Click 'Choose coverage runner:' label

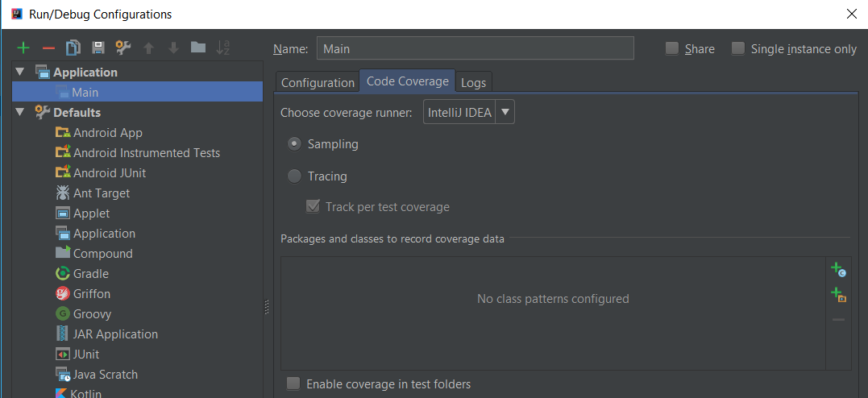(347, 112)
